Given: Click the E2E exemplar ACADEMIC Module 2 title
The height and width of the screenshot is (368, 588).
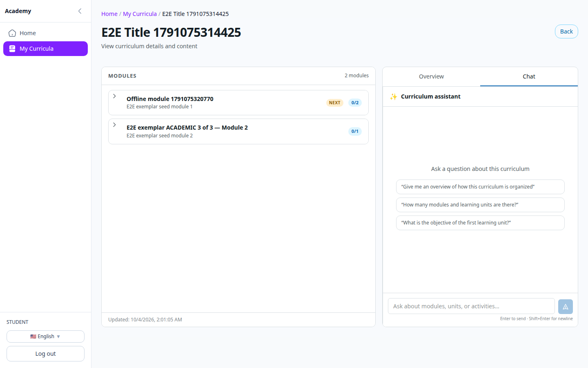Looking at the screenshot, I should (187, 128).
